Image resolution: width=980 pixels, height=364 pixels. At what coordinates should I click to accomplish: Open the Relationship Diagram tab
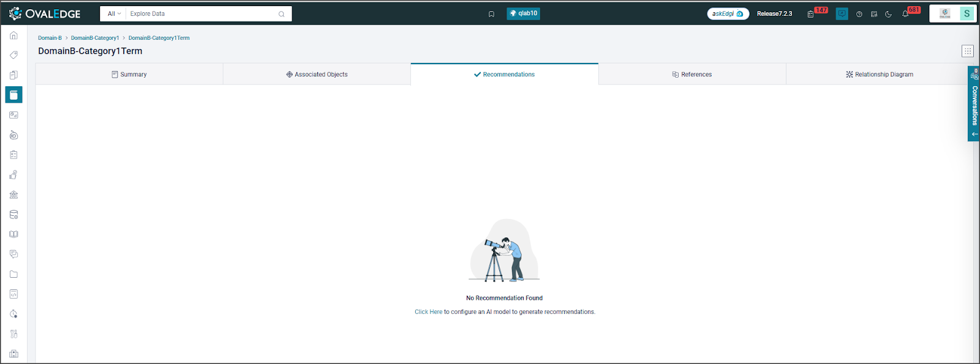click(879, 75)
